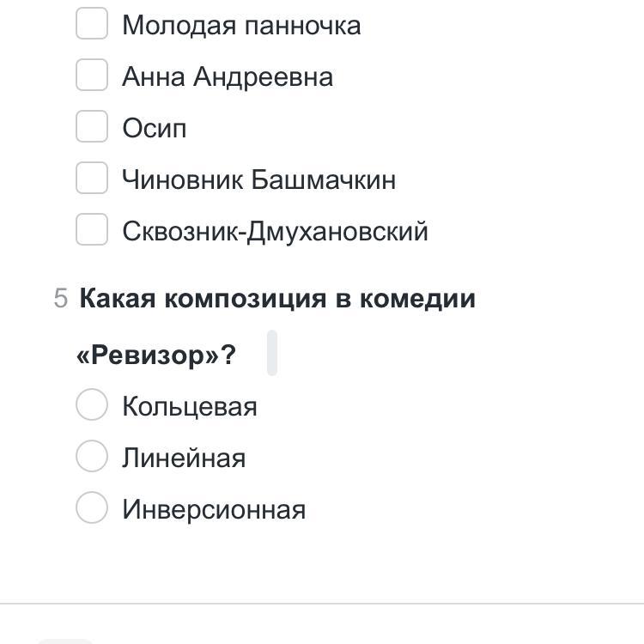Click the Чиновник Башмачкин label text

click(259, 180)
